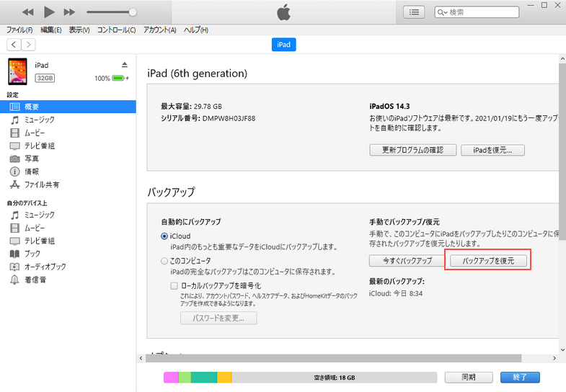Select the iPad device tab
This screenshot has height=392, width=566.
click(x=284, y=45)
